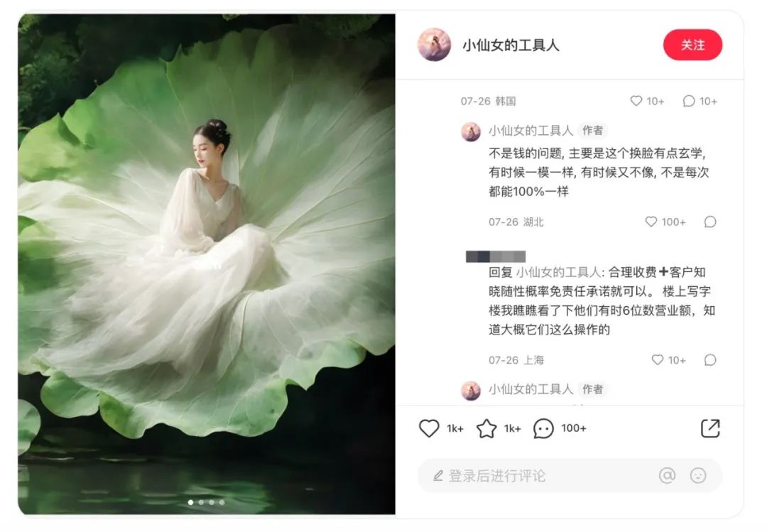Open the lotus leaf photo of the woman in white
The width and height of the screenshot is (767, 532).
click(207, 264)
